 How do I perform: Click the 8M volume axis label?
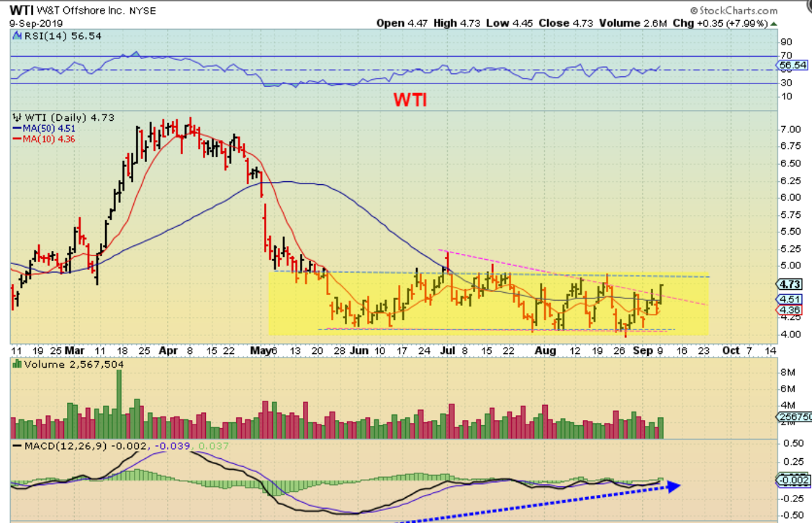pyautogui.click(x=788, y=372)
